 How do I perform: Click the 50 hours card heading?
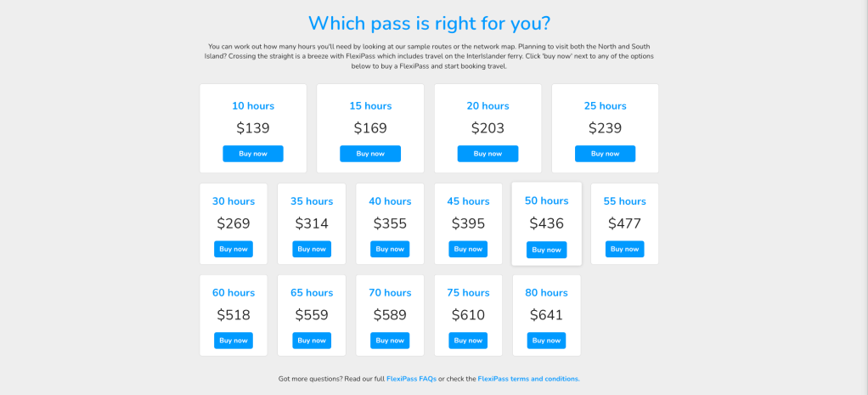(x=546, y=201)
